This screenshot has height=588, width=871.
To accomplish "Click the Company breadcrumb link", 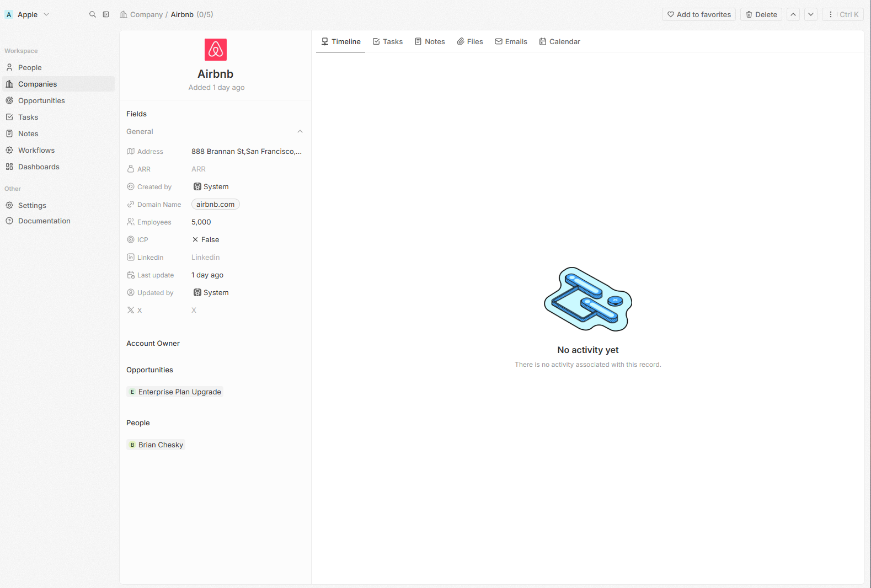I will pyautogui.click(x=142, y=14).
